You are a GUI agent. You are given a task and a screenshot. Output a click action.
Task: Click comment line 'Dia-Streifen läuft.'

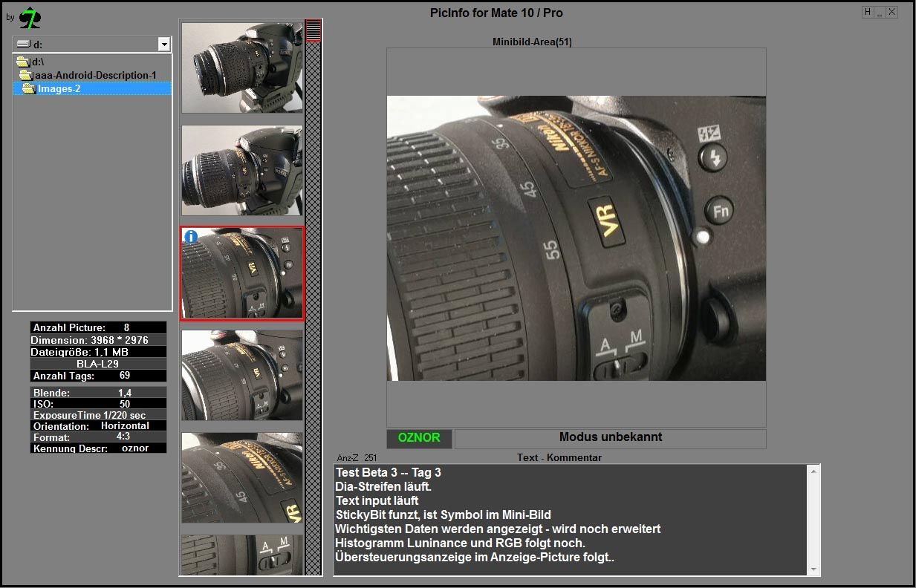click(x=383, y=486)
